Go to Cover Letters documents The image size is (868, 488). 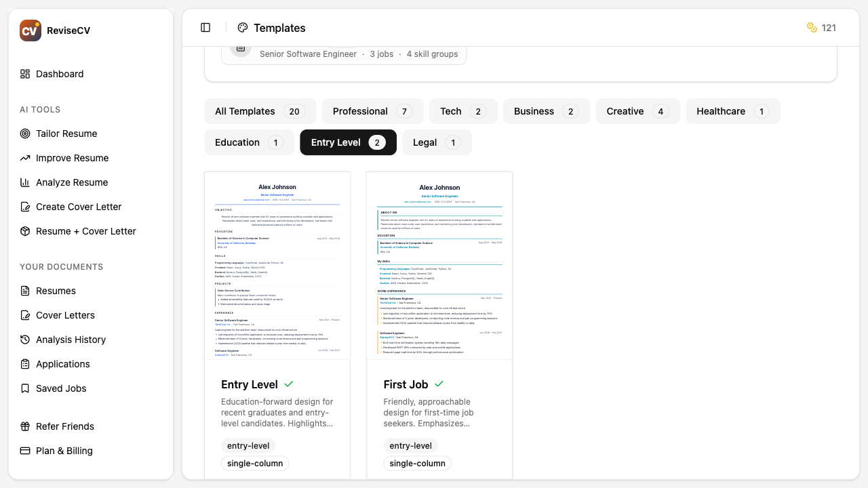(65, 315)
